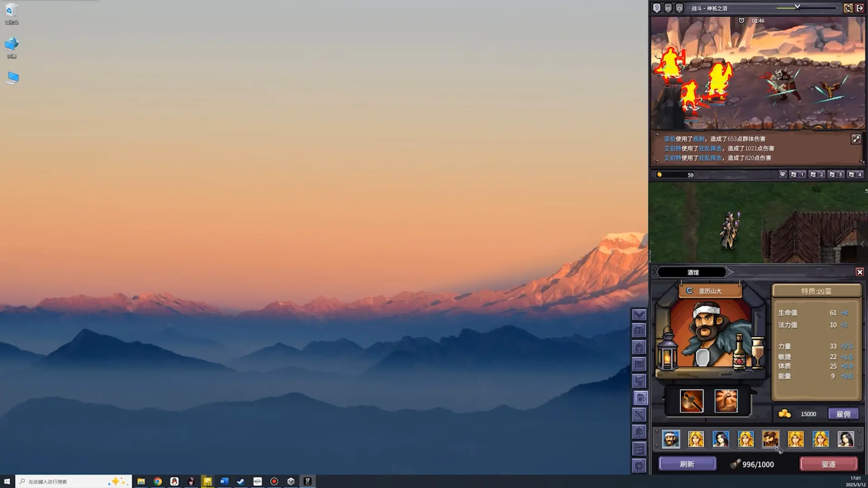Open the tavern mug icon in sidebar
868x488 pixels.
(640, 398)
